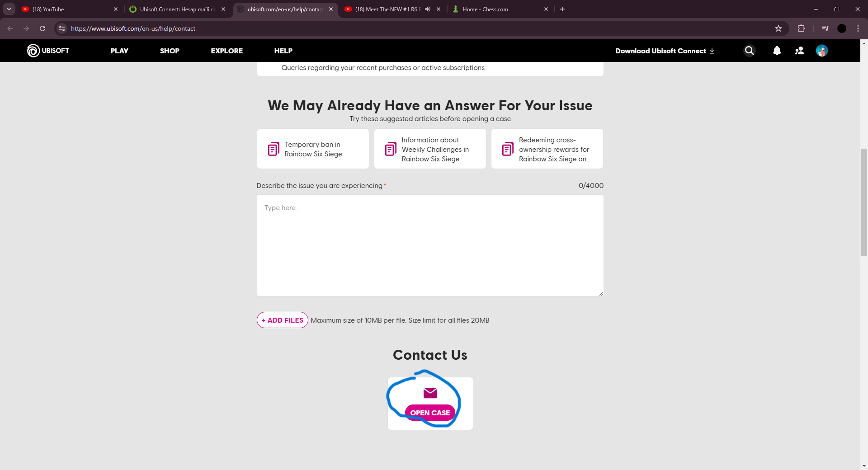The width and height of the screenshot is (868, 470).
Task: Close the Chess.com tab
Action: pos(546,9)
